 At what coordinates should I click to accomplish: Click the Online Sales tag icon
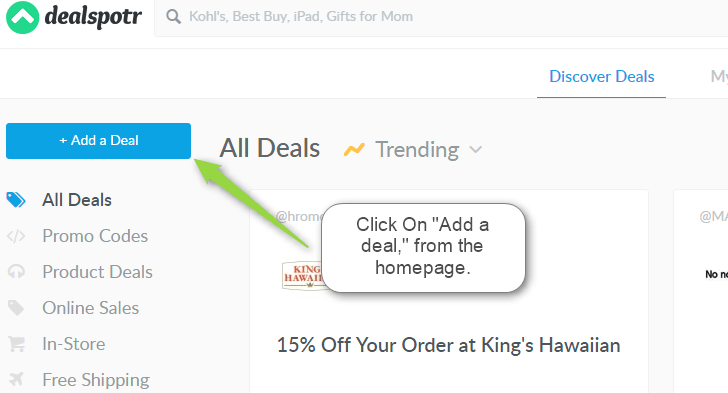(x=16, y=308)
